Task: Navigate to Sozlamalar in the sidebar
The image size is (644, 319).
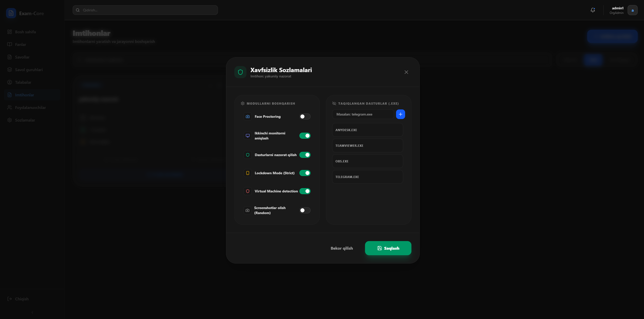Action: point(25,120)
